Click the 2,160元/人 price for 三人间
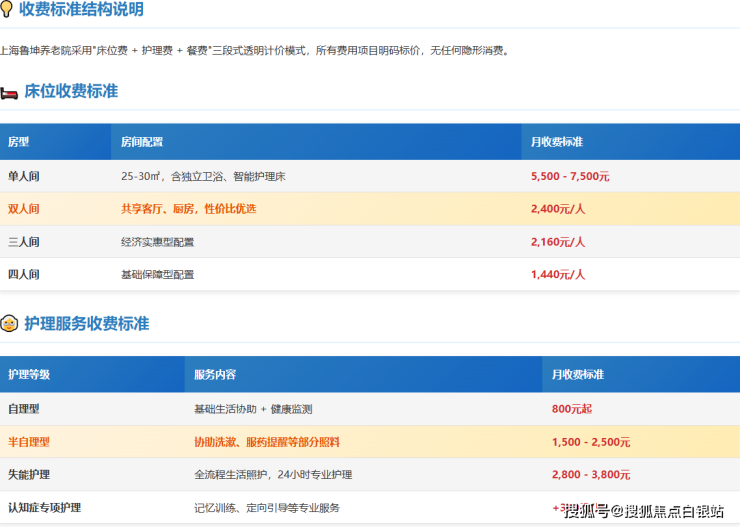Screen dimensions: 740x527 point(558,242)
